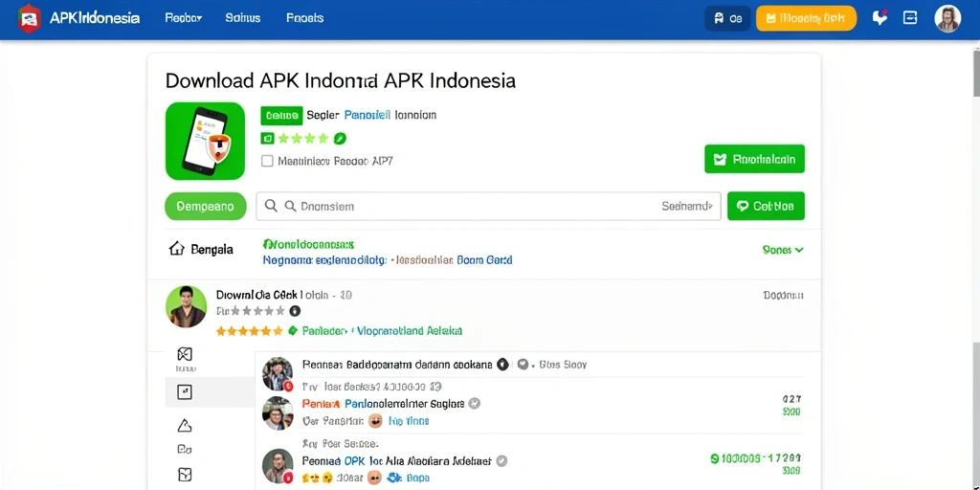Screen dimensions: 980x490
Task: Open avatar of "Penlart Pardonolernelmer" commenter
Action: 278,412
